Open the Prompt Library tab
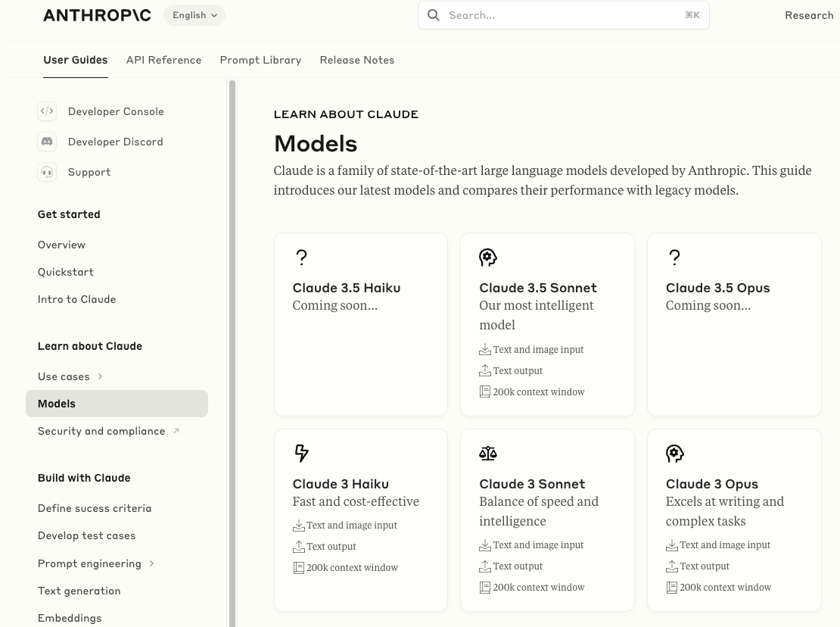The height and width of the screenshot is (627, 840). pyautogui.click(x=260, y=60)
